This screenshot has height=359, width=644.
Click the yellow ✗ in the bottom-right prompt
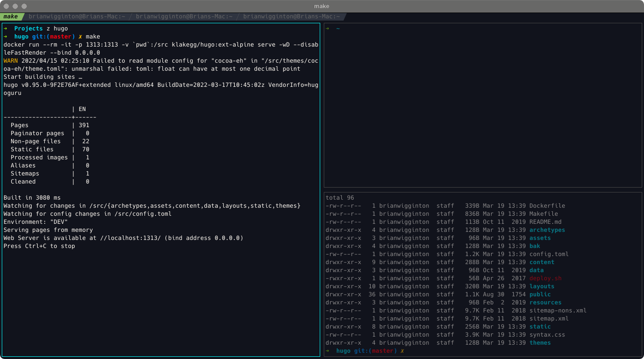pos(402,351)
